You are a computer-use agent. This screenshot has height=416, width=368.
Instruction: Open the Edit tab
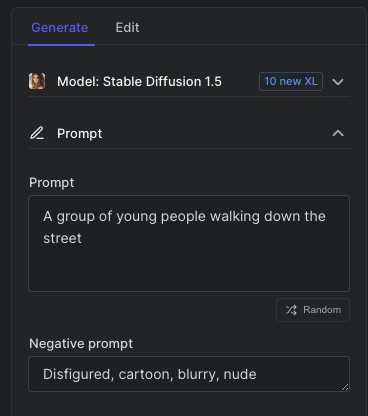point(127,28)
